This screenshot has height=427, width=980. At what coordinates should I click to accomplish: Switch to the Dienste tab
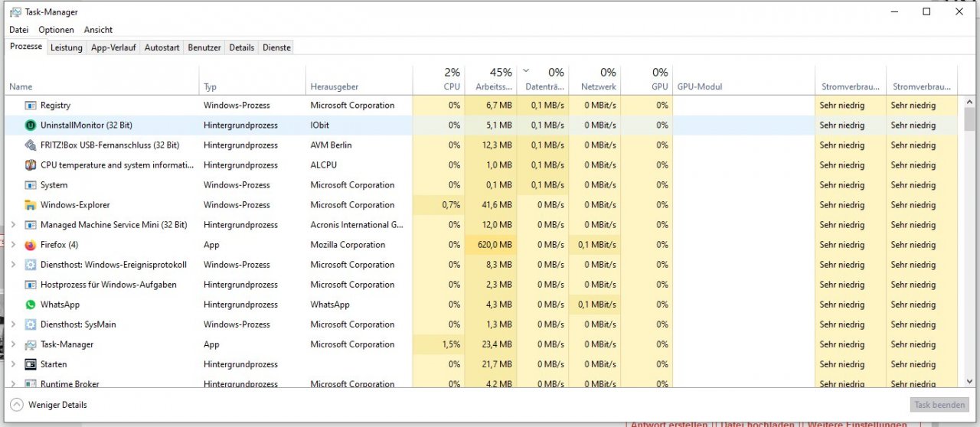(276, 47)
